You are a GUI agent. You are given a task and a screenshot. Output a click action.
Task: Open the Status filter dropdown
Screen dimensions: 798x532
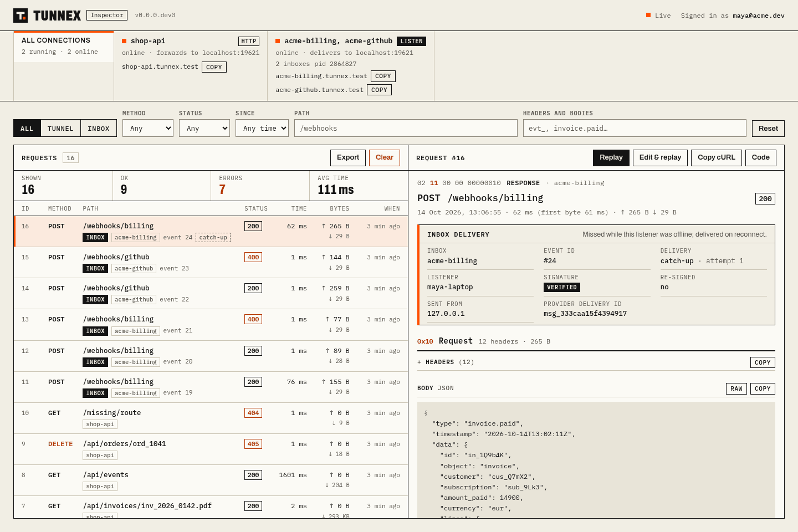point(204,128)
